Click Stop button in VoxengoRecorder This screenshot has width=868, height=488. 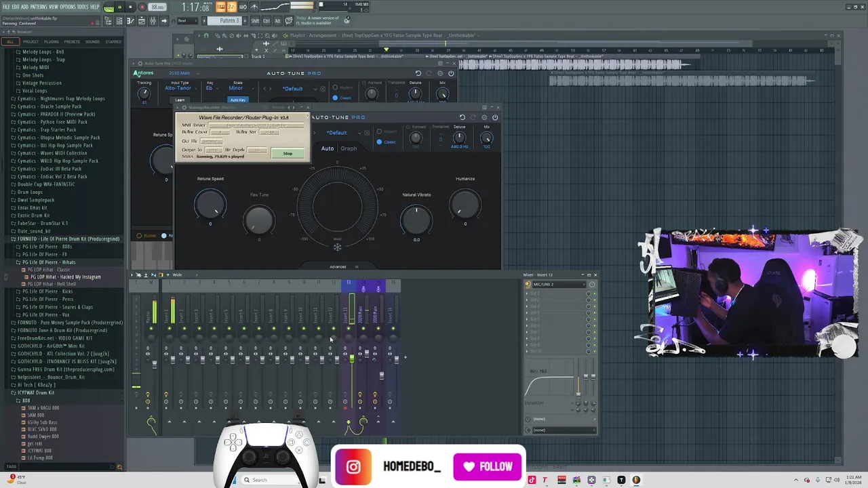288,154
